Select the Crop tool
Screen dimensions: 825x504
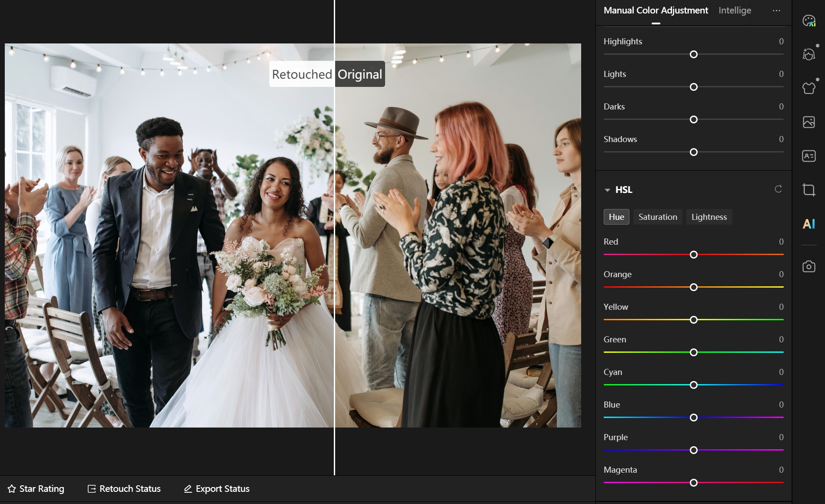808,190
